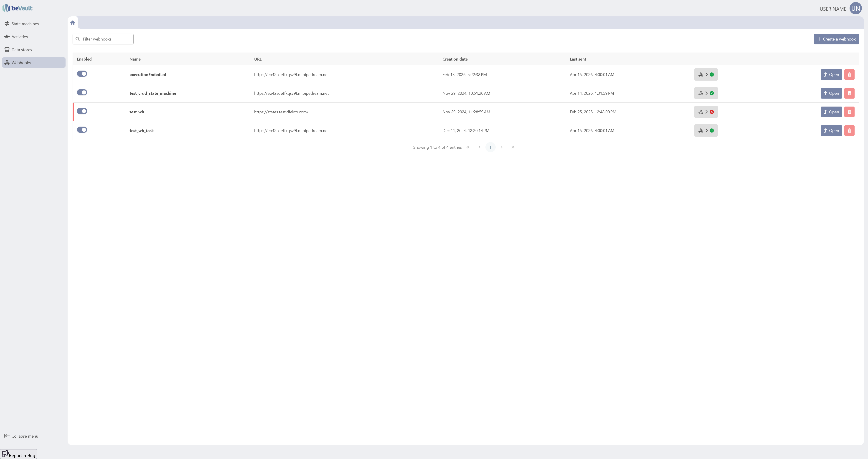868x459 pixels.
Task: Click executionEndedLol name cell
Action: [x=147, y=74]
